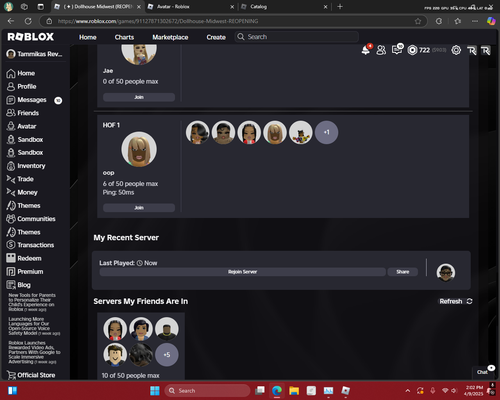
Task: Open Transactions in the sidebar
Action: coord(30,245)
